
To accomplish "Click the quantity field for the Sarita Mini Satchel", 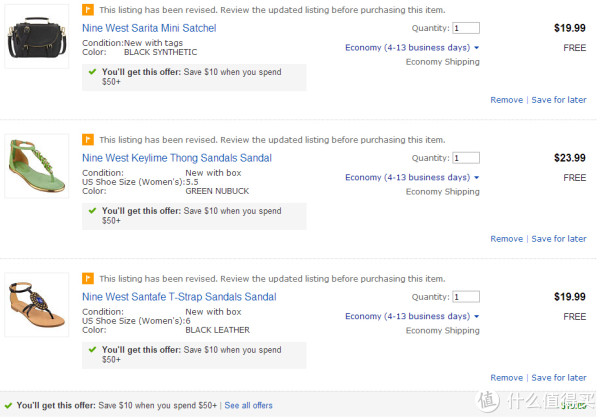I will point(466,28).
